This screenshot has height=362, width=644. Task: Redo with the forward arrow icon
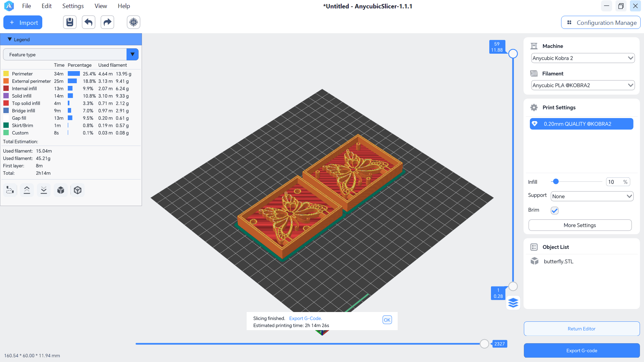[x=107, y=22]
